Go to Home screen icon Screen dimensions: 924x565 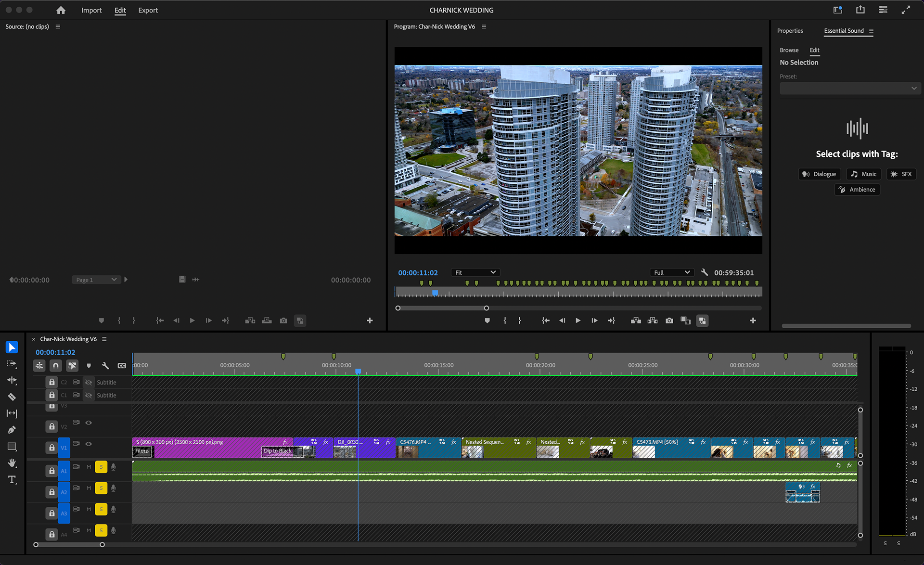tap(61, 10)
